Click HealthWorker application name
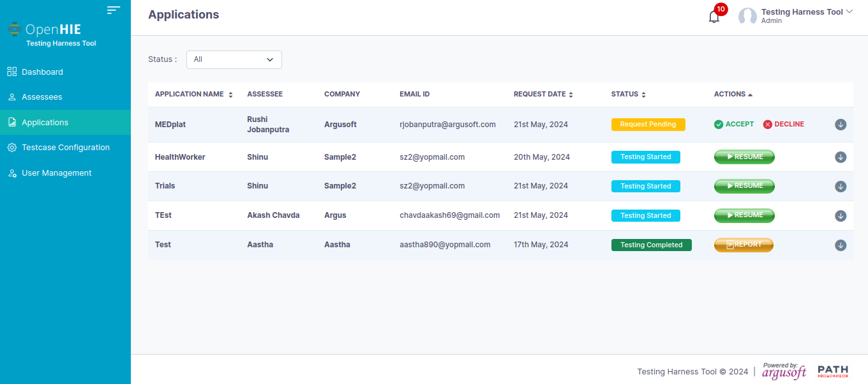 pyautogui.click(x=180, y=157)
